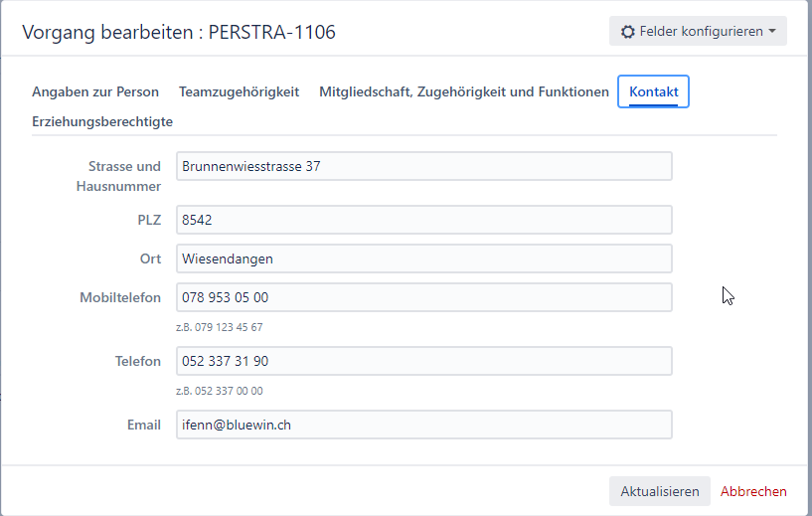This screenshot has height=516, width=812.
Task: Go to the Erziehungsberechtigte tab
Action: pyautogui.click(x=102, y=121)
